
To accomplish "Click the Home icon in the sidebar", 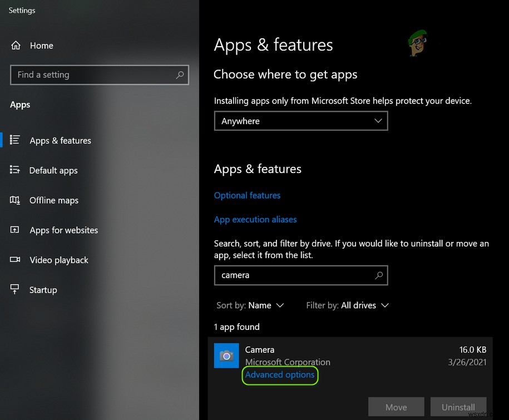I will (17, 46).
